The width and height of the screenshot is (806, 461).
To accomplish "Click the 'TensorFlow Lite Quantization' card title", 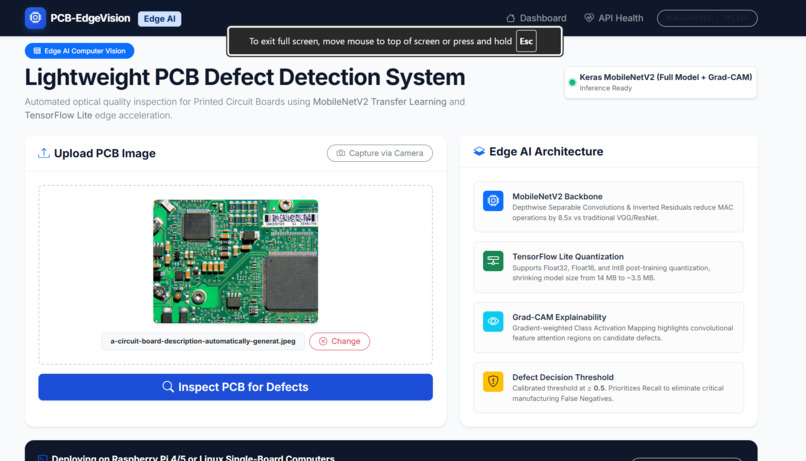I will coord(568,256).
